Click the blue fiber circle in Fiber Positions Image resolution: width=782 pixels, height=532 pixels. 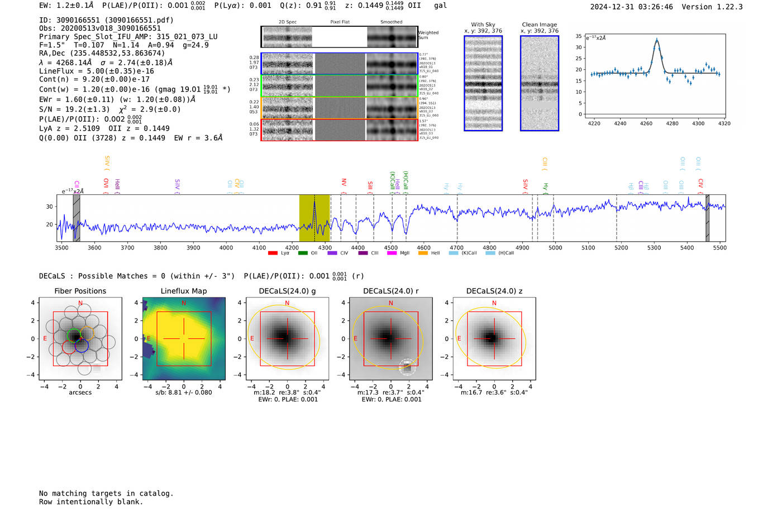(x=82, y=346)
